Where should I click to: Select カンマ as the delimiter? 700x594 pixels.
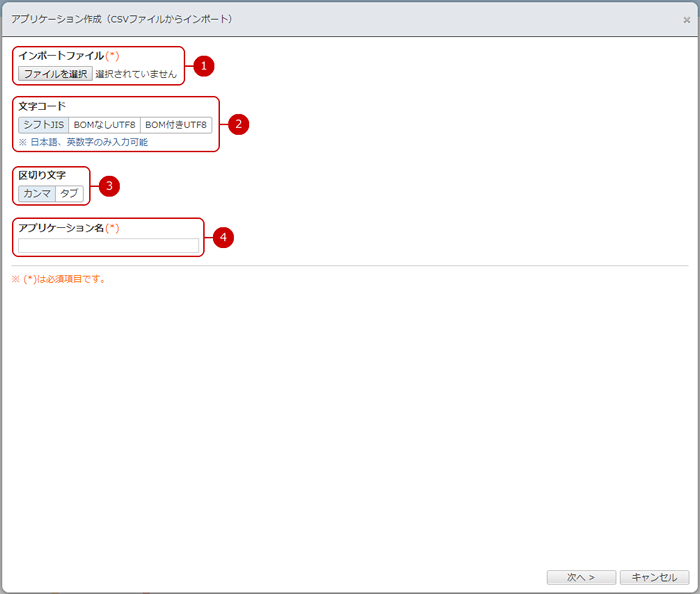(37, 194)
